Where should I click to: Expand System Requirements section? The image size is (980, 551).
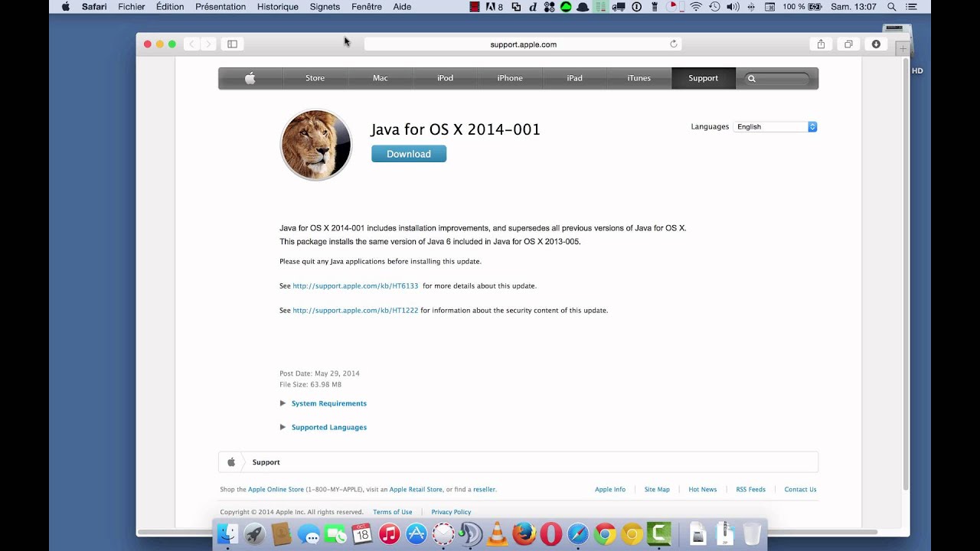coord(328,403)
